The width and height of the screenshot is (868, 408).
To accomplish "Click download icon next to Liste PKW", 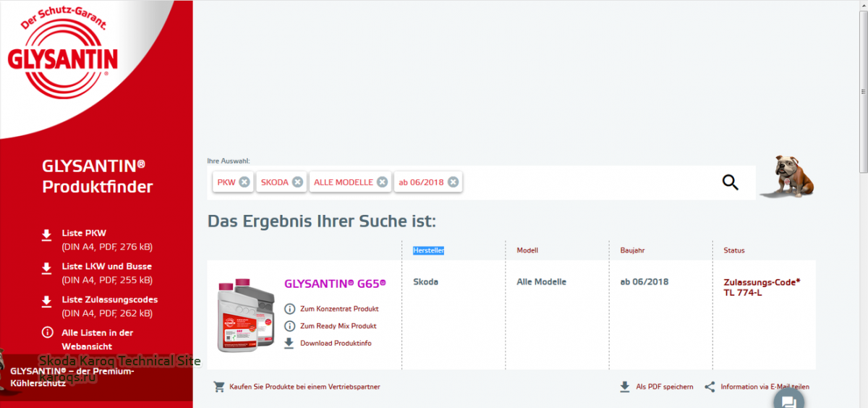I will pos(47,234).
